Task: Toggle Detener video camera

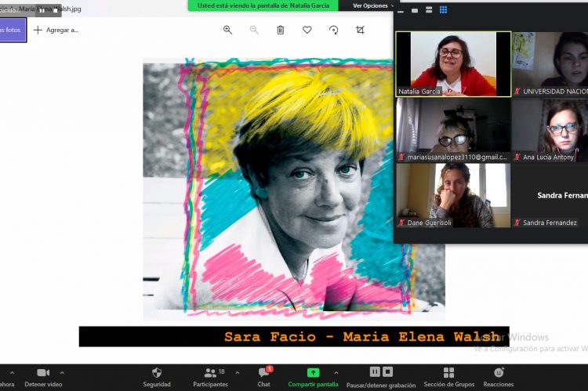Action: click(43, 376)
